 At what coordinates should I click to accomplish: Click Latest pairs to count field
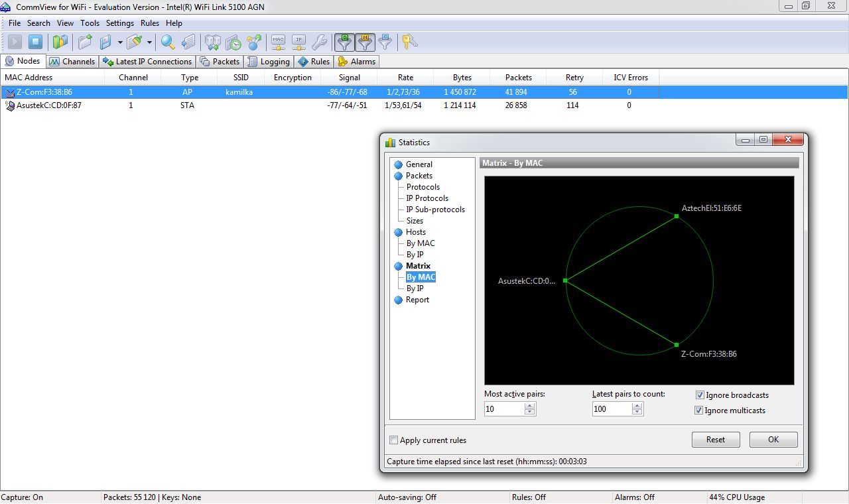(x=612, y=409)
